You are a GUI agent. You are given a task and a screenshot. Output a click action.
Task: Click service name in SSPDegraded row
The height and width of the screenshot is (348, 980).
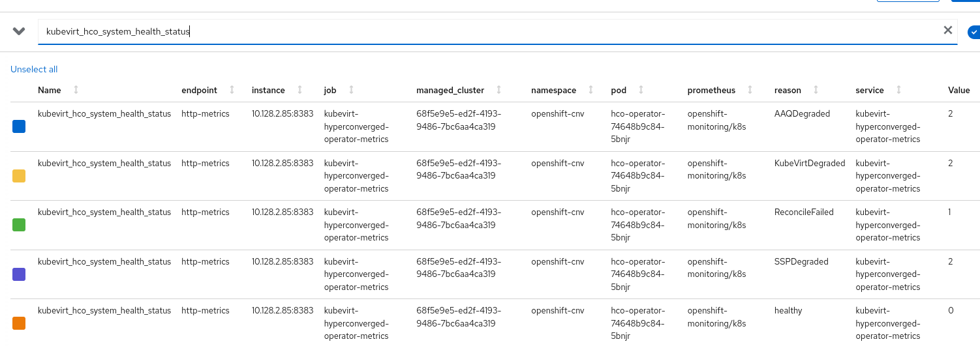(x=888, y=274)
